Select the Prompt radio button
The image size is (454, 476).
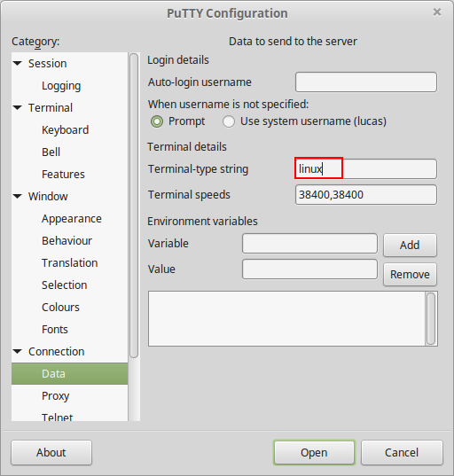[157, 121]
